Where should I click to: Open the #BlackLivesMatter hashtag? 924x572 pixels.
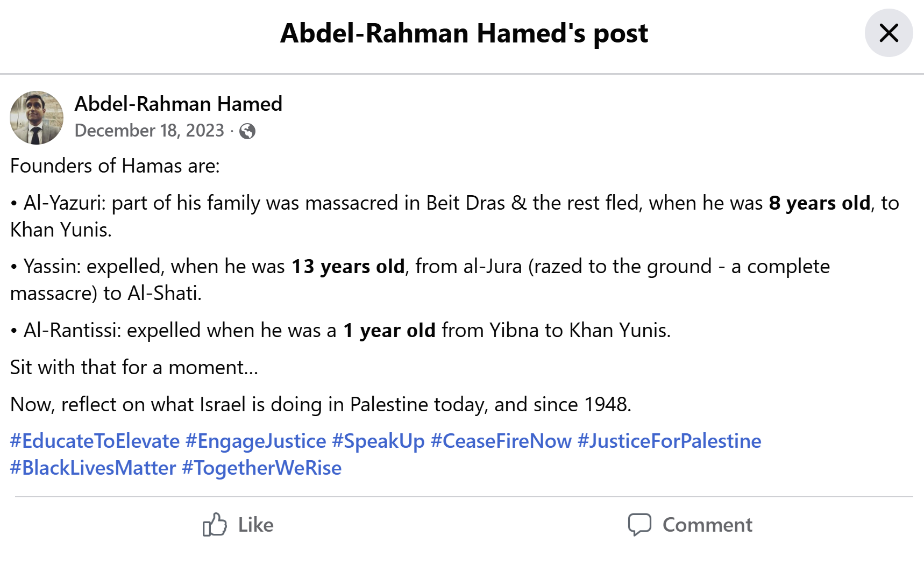click(x=93, y=468)
